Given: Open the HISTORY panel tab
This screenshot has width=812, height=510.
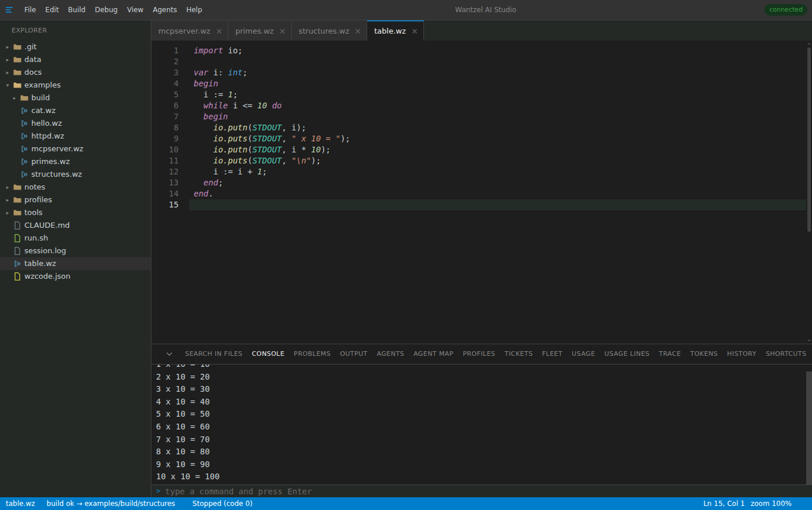Looking at the screenshot, I should point(742,354).
